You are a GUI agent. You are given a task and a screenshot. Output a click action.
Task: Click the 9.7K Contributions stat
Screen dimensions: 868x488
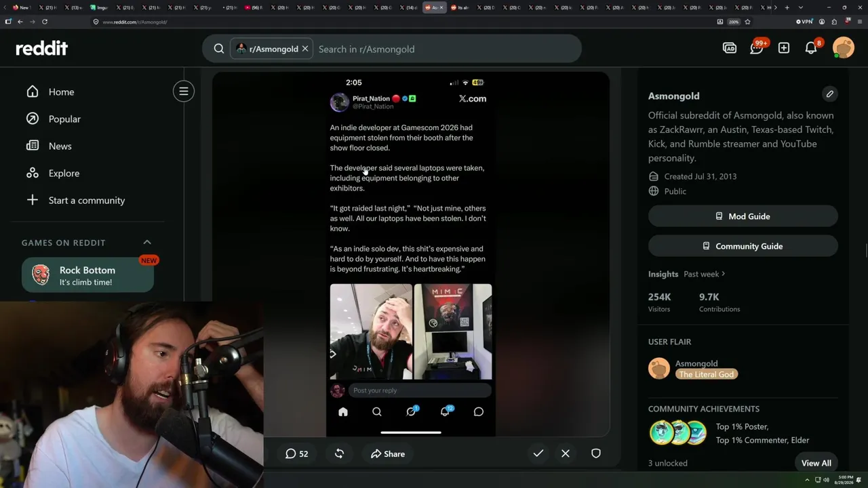click(x=719, y=302)
